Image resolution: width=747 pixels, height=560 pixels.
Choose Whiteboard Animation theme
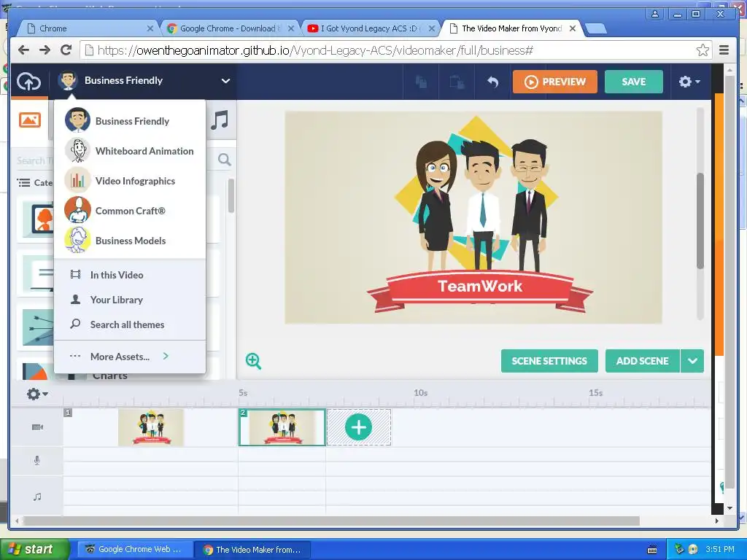(x=130, y=150)
